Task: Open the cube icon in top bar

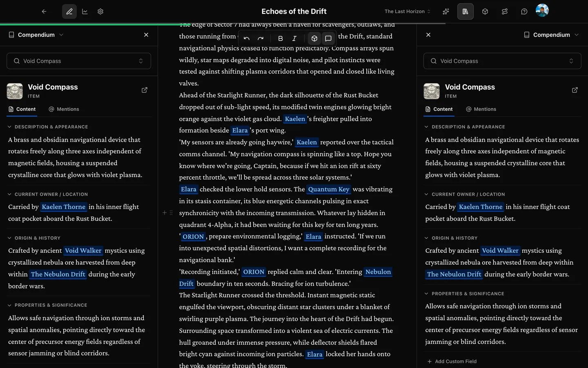Action: coord(485,11)
